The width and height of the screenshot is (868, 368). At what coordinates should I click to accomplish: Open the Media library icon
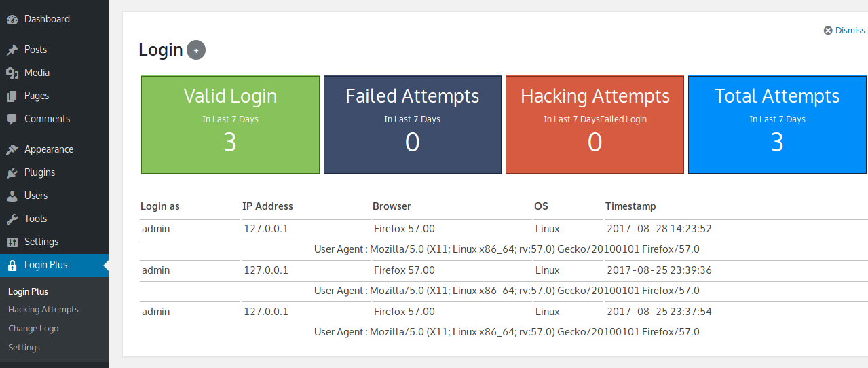12,73
